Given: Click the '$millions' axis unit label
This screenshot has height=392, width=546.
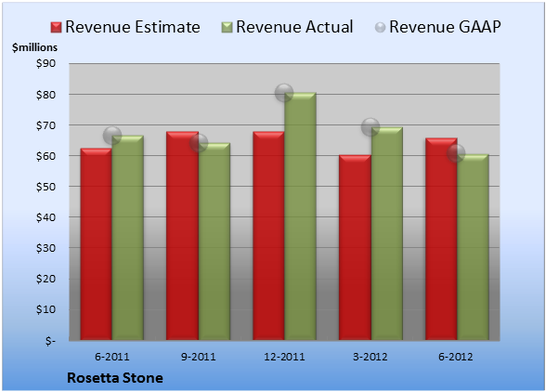Looking at the screenshot, I should [x=35, y=47].
